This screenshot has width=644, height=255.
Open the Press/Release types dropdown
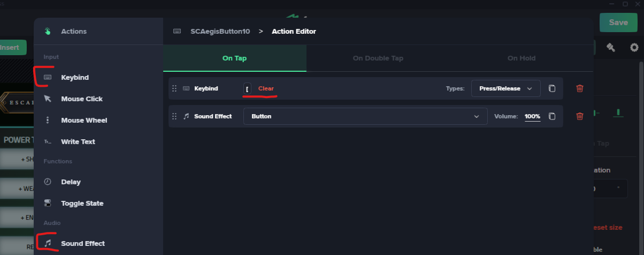pos(506,88)
